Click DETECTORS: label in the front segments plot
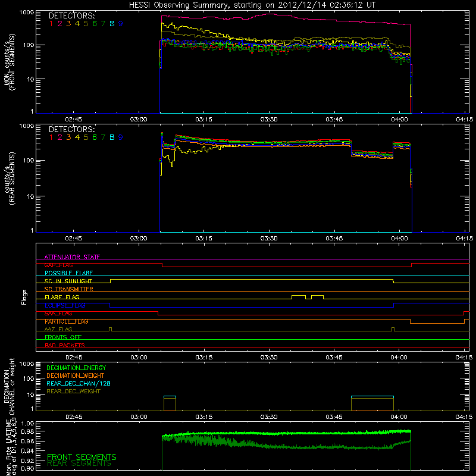476x476 pixels. (71, 16)
